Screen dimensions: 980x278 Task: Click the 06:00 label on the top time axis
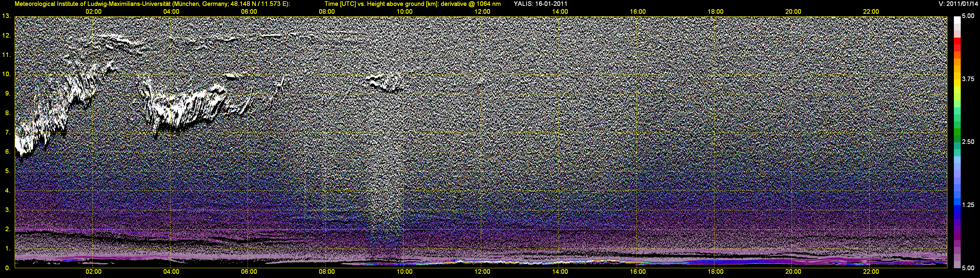pos(249,12)
